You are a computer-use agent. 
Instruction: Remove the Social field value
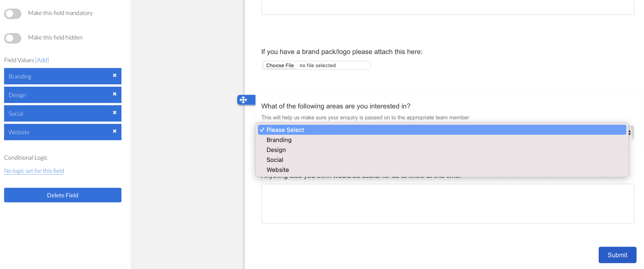pyautogui.click(x=114, y=113)
